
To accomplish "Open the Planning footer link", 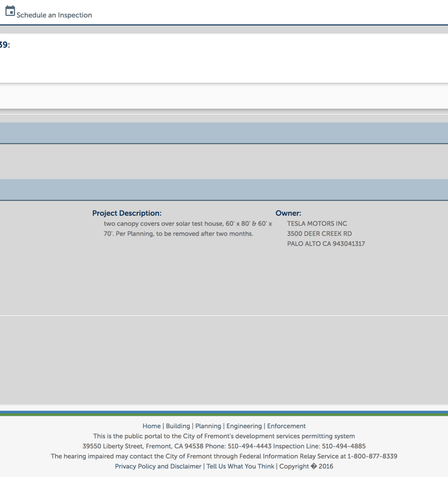I will (x=208, y=426).
